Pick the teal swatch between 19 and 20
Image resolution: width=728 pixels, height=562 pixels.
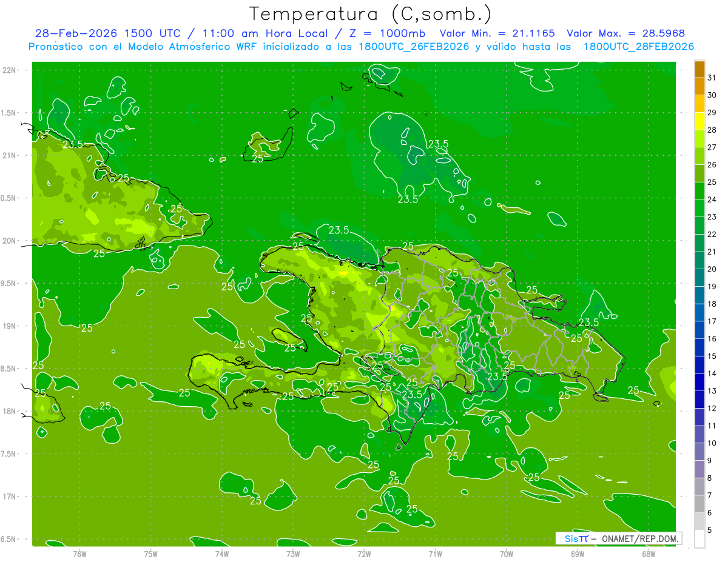click(699, 278)
